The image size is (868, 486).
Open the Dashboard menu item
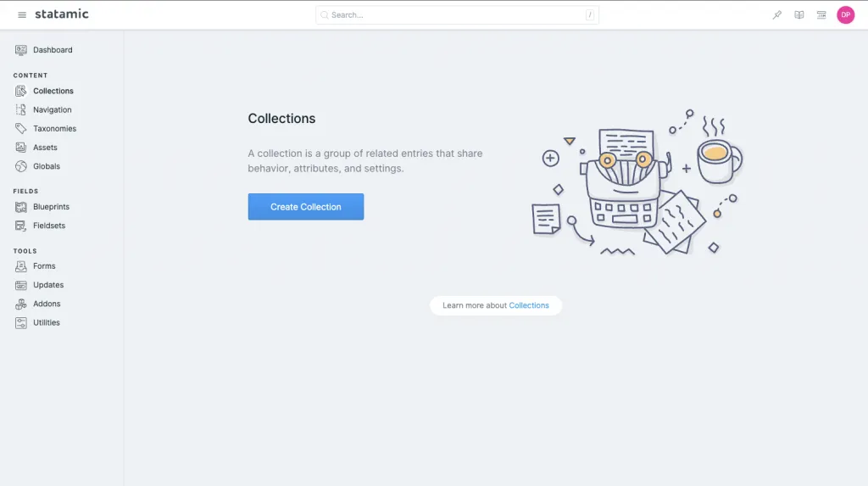click(x=53, y=50)
